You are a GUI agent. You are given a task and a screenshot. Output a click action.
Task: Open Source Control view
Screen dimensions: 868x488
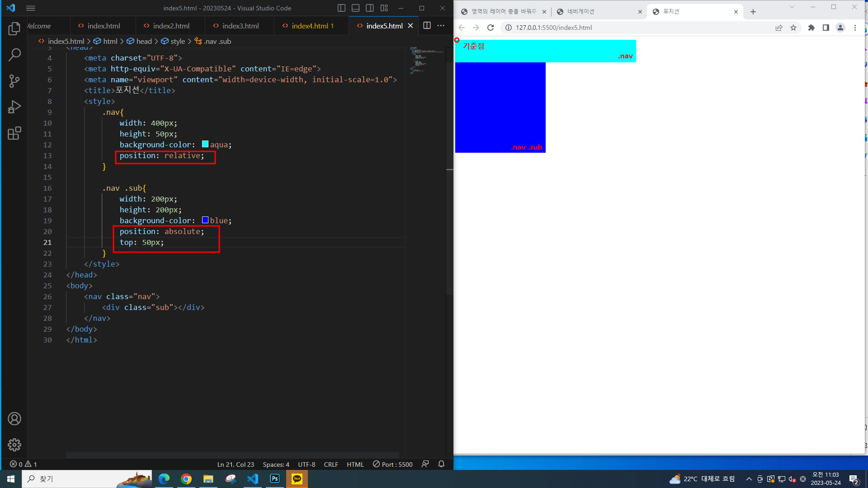[14, 81]
